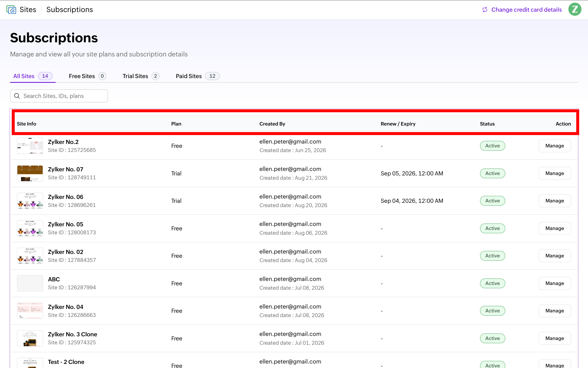Click the expiry date Sep 04, 2026, 12:00 AM
The width and height of the screenshot is (588, 368).
tap(412, 201)
